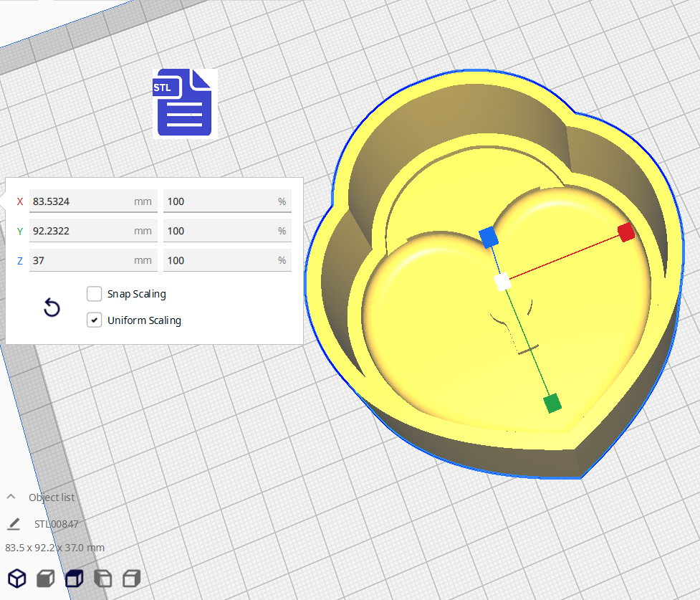The width and height of the screenshot is (700, 600).
Task: Click the X size field showing 83.5324
Action: tap(79, 201)
